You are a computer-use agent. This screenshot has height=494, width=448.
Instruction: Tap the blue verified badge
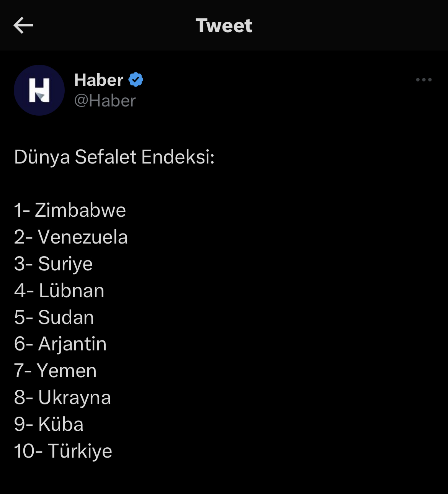(x=136, y=80)
